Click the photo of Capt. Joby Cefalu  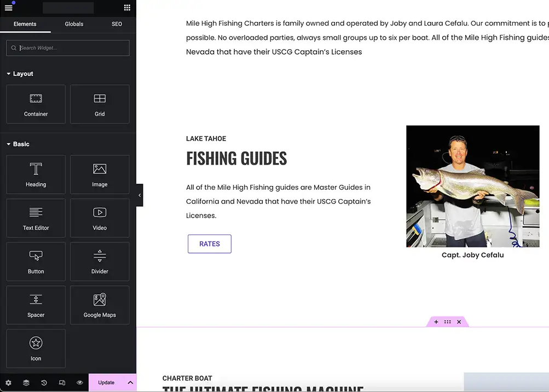pyautogui.click(x=473, y=186)
